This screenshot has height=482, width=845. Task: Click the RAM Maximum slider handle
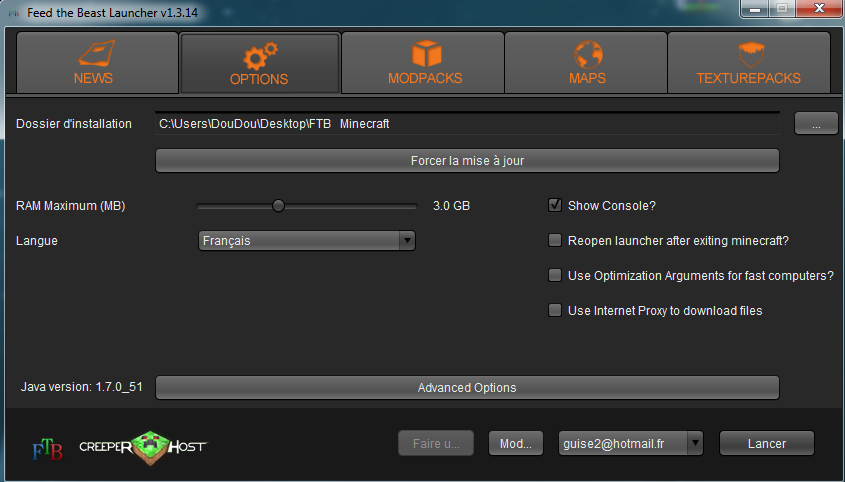tap(278, 205)
